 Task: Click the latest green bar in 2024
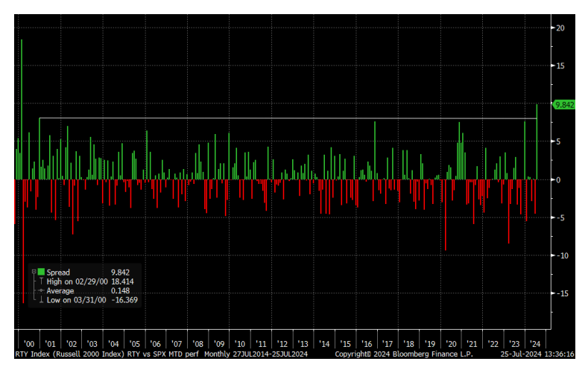537,141
